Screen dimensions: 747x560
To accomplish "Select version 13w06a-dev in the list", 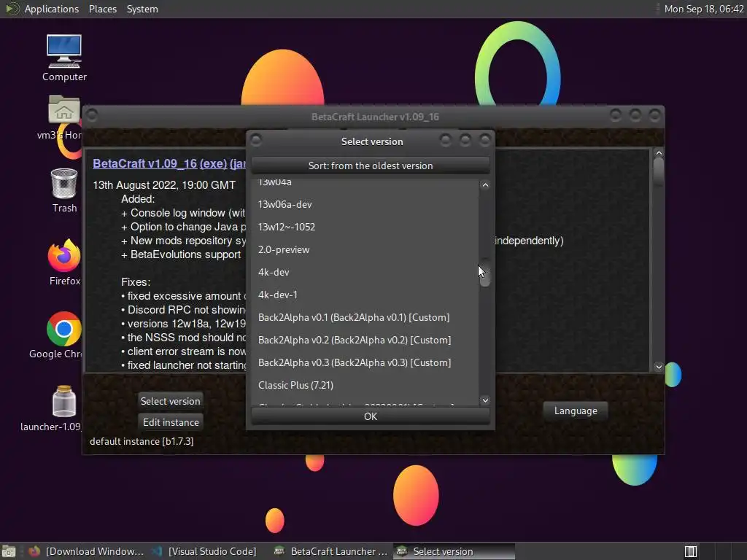I will point(365,204).
